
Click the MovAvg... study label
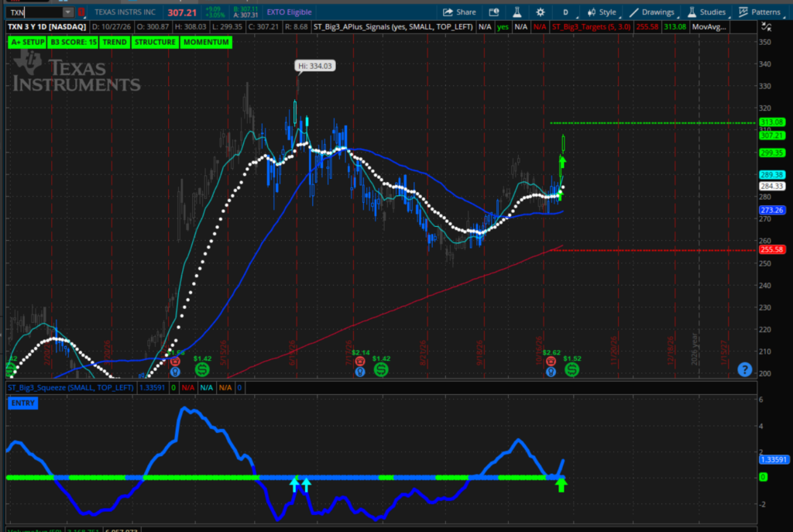709,27
